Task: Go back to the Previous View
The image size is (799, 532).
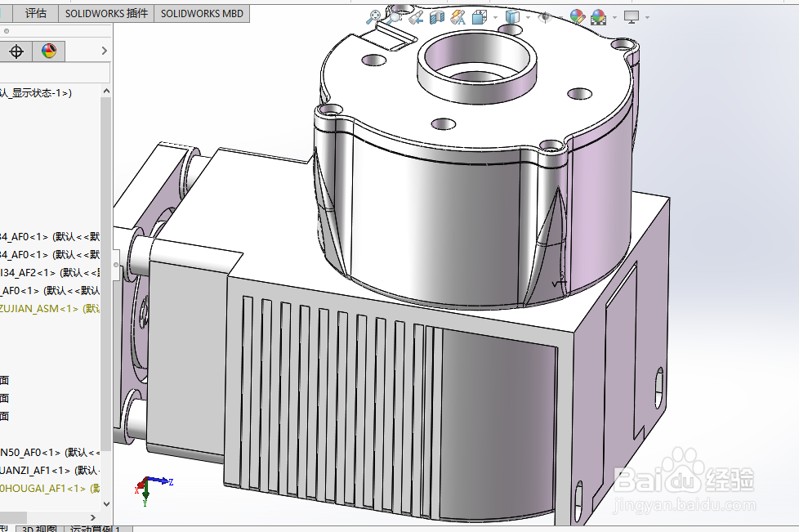Action: click(x=416, y=17)
